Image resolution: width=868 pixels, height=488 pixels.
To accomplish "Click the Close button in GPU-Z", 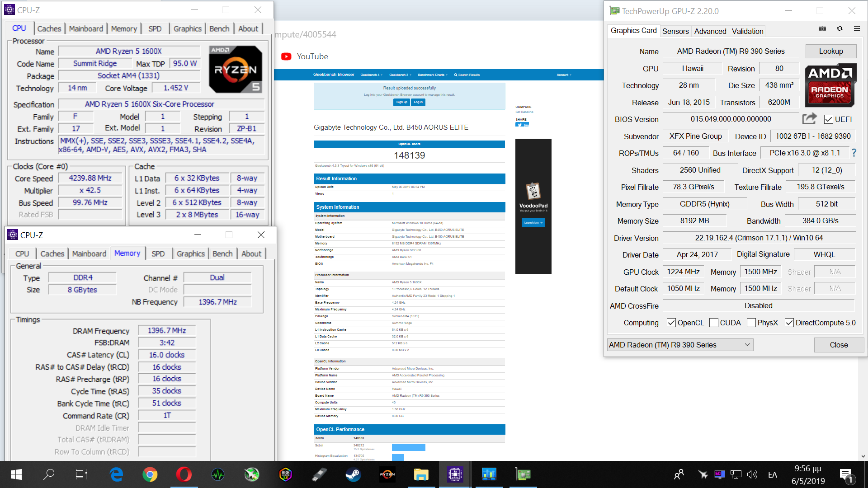I will tap(839, 345).
